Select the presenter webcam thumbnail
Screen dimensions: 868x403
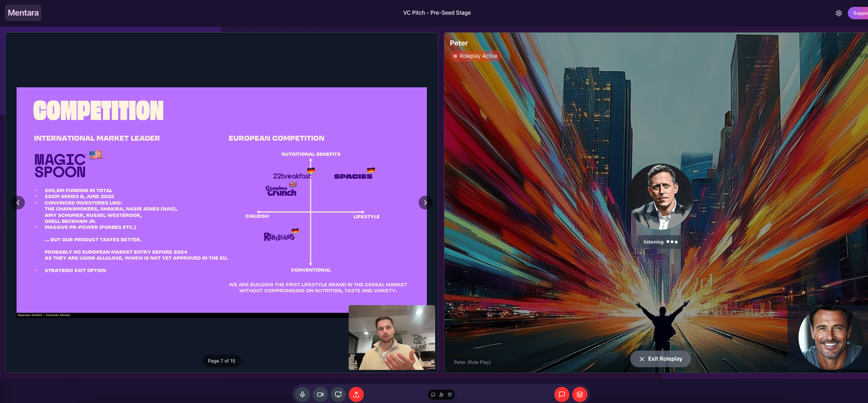(x=392, y=337)
